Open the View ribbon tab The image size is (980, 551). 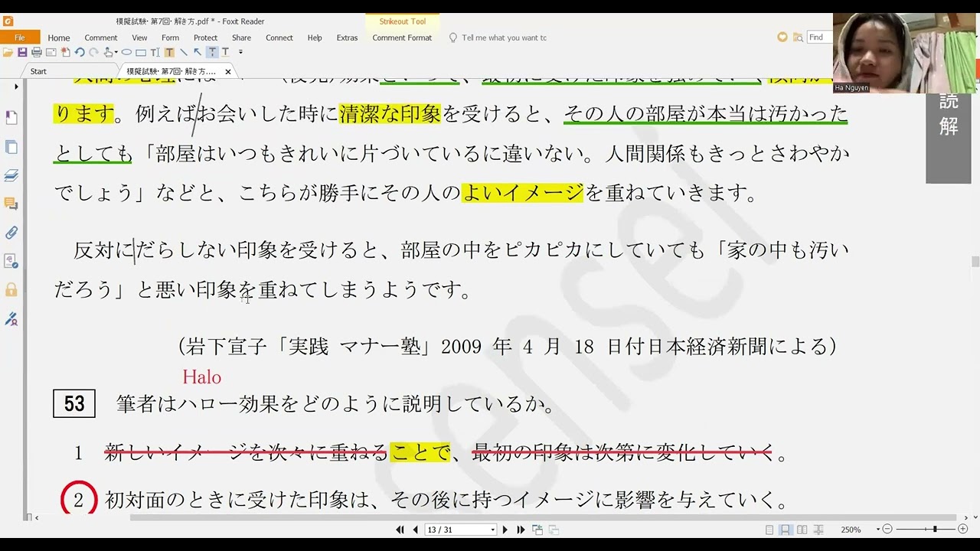tap(139, 37)
